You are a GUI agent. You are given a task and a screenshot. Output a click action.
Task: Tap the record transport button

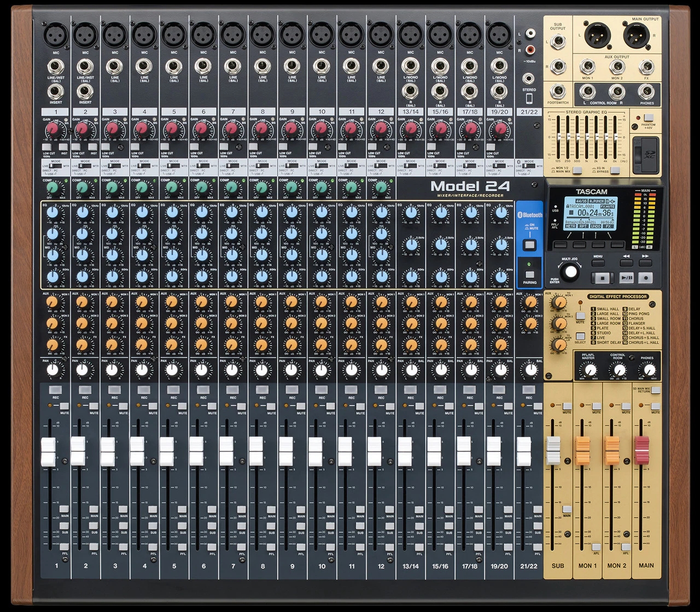[646, 277]
